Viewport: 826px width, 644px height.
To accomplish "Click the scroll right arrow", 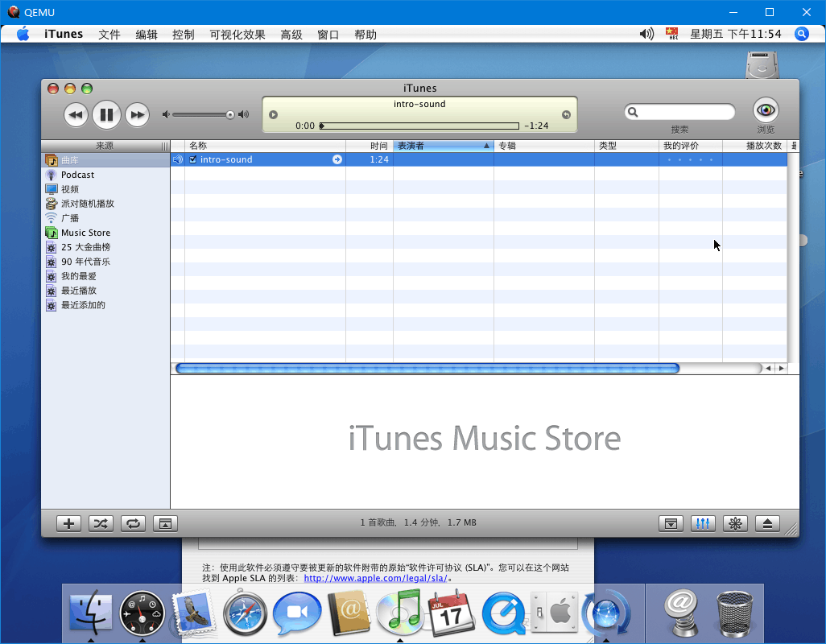I will tap(781, 369).
